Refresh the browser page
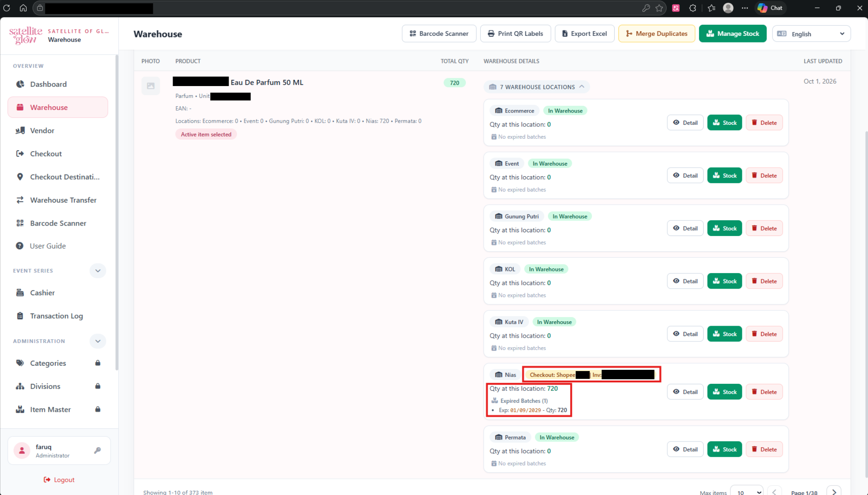 (7, 8)
